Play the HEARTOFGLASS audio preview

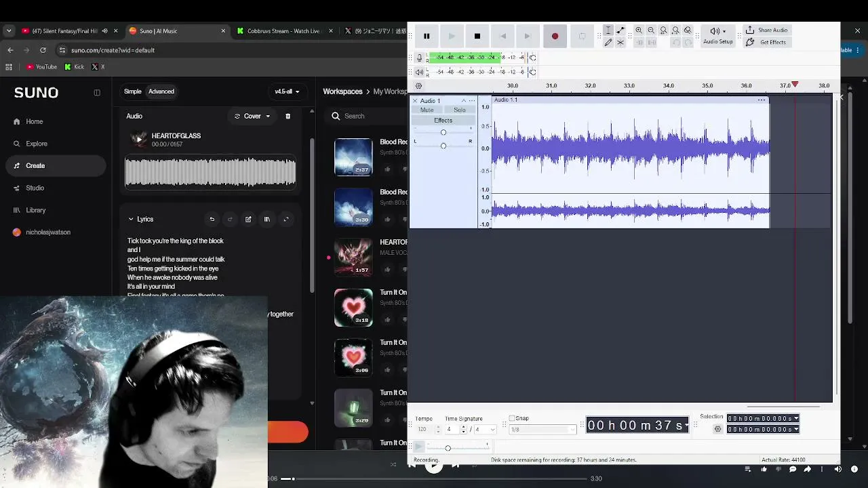click(x=138, y=140)
